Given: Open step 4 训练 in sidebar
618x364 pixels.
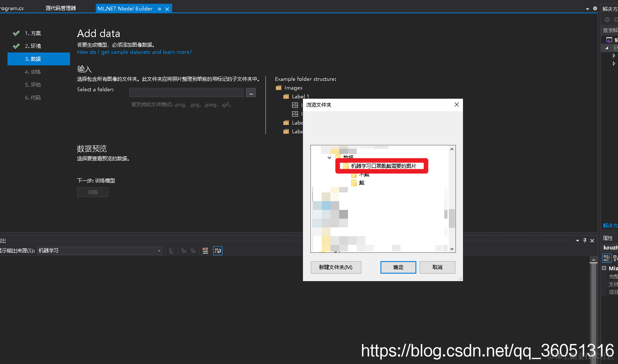Looking at the screenshot, I should point(33,72).
